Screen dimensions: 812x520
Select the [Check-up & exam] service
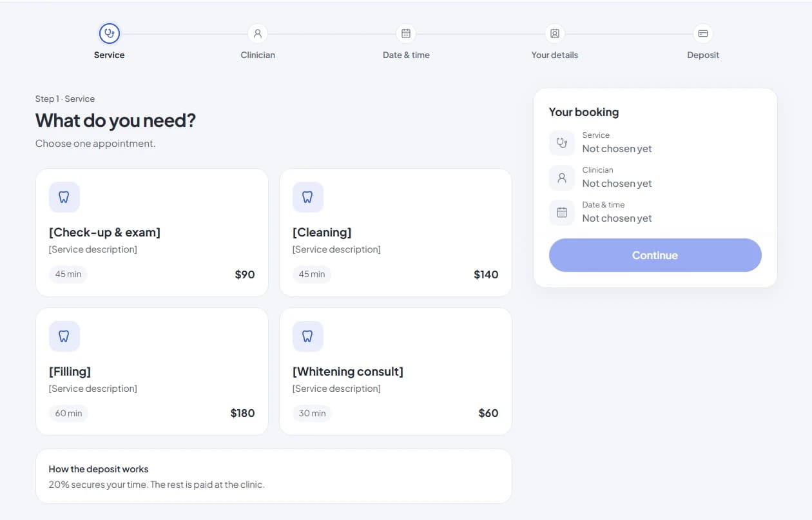(152, 233)
